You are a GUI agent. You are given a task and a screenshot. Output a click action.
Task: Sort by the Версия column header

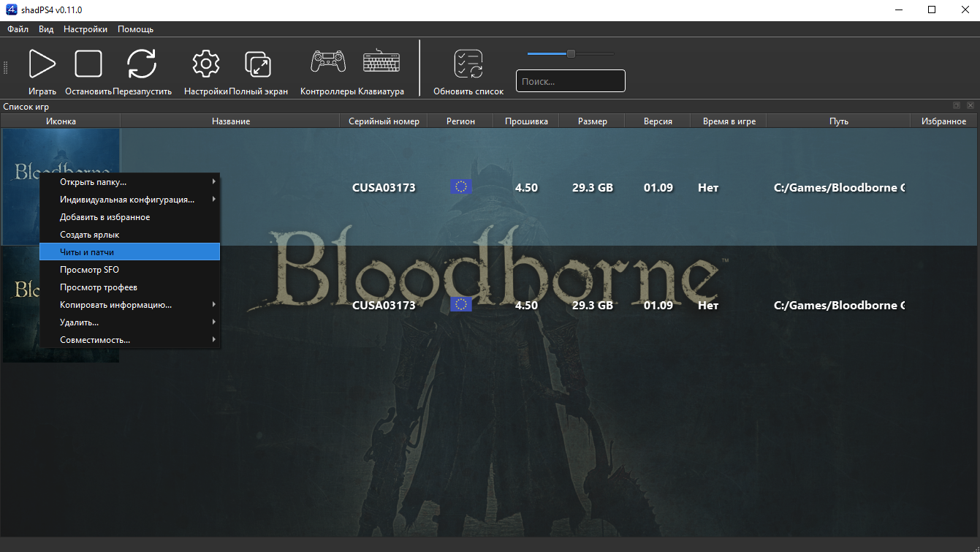coord(658,121)
